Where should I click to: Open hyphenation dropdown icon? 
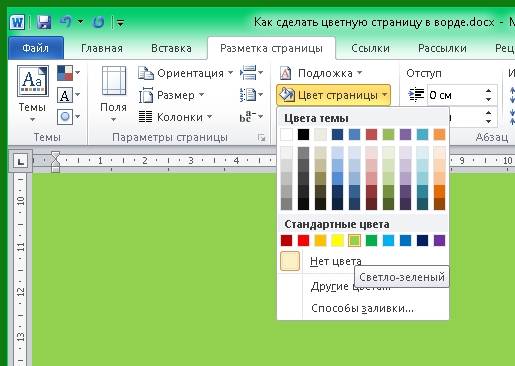pyautogui.click(x=251, y=117)
